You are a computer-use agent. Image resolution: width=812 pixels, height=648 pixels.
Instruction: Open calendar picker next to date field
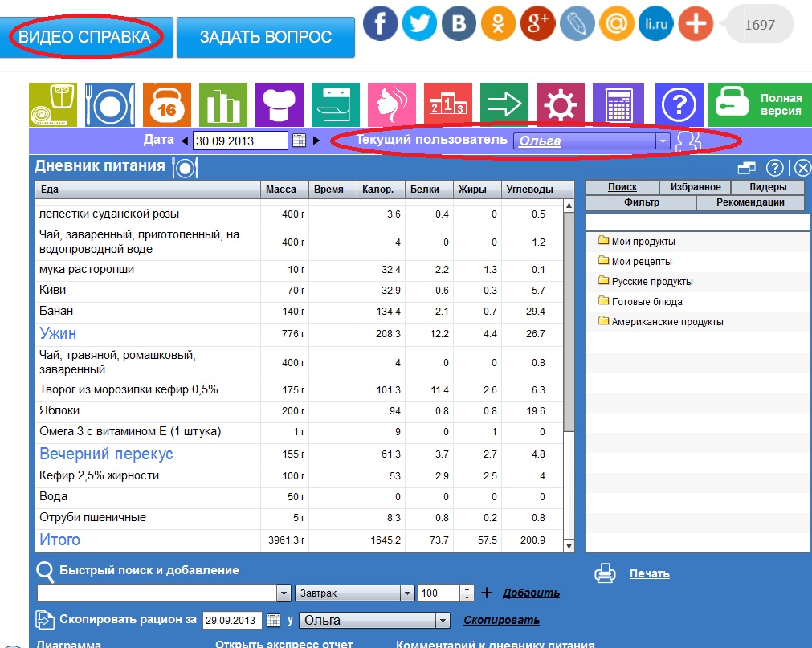click(299, 141)
